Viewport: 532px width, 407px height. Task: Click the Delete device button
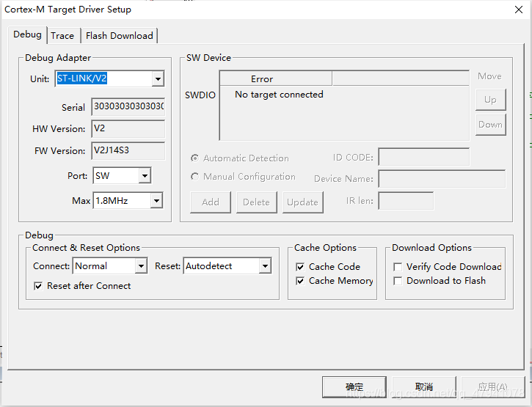click(257, 202)
